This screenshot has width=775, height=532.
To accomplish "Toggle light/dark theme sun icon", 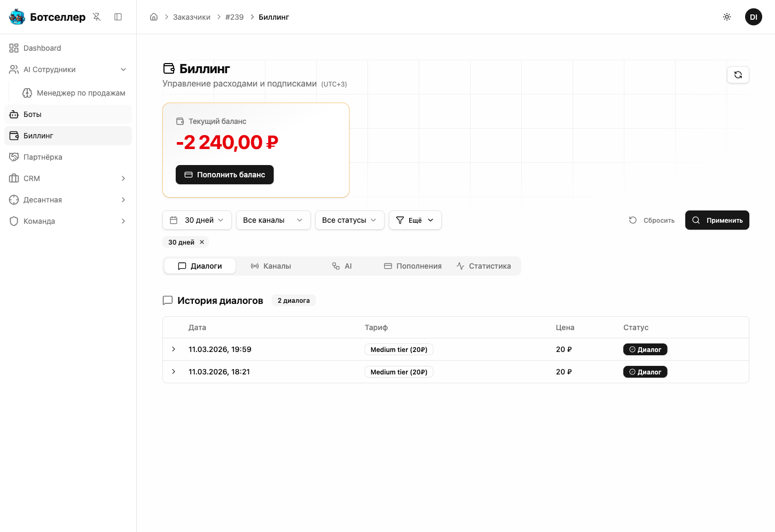I will [726, 17].
